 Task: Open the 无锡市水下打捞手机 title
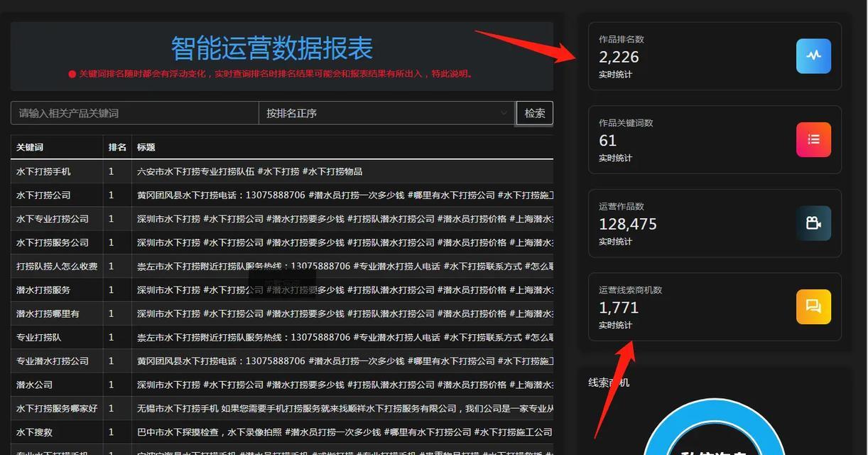tap(345, 408)
